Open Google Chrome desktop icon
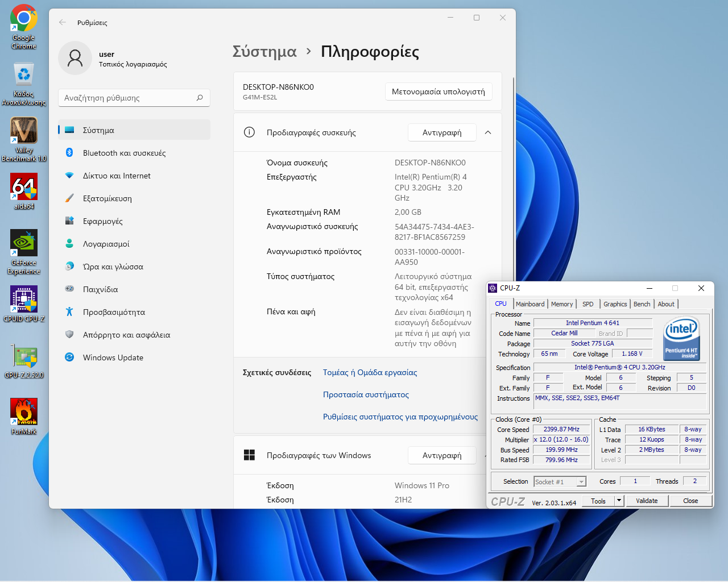This screenshot has height=582, width=728. 24,27
